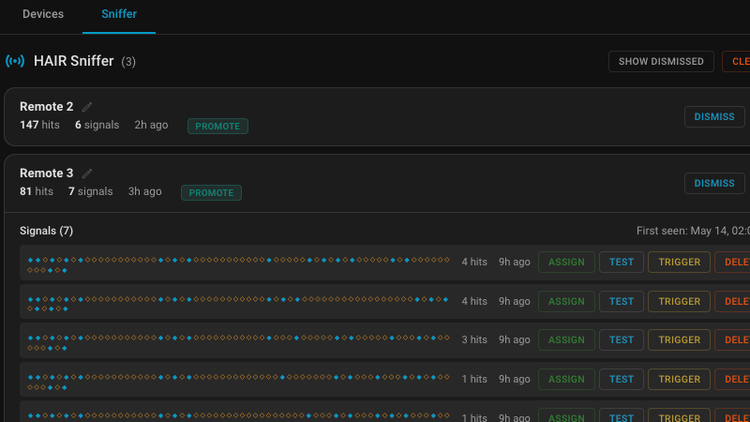Image resolution: width=750 pixels, height=422 pixels.
Task: Dismiss Remote 2
Action: tap(714, 117)
